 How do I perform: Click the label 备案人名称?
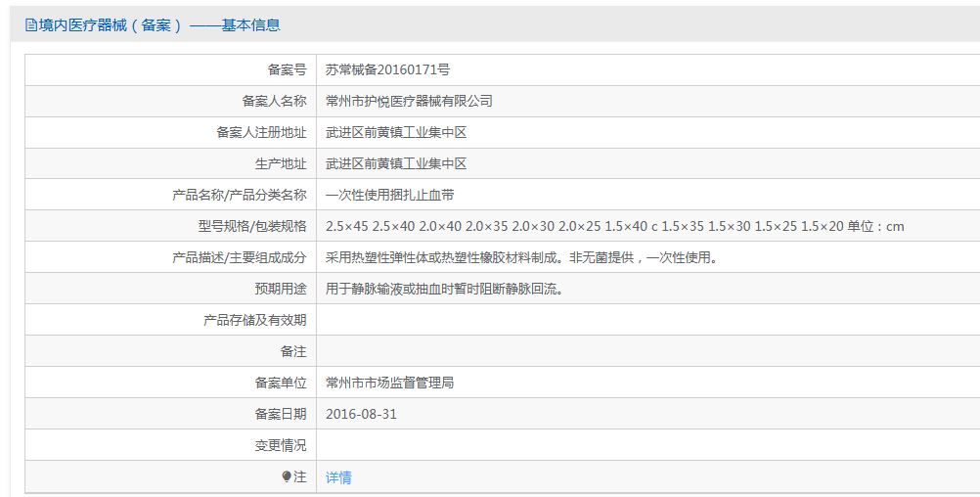click(x=275, y=102)
